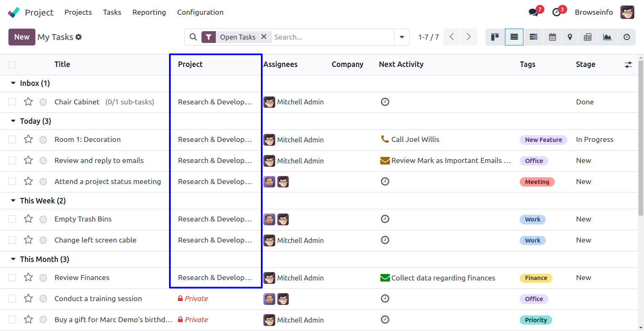Viewport: 644px width, 331px height.
Task: Star the Room 1: Decoration task
Action: click(x=28, y=139)
